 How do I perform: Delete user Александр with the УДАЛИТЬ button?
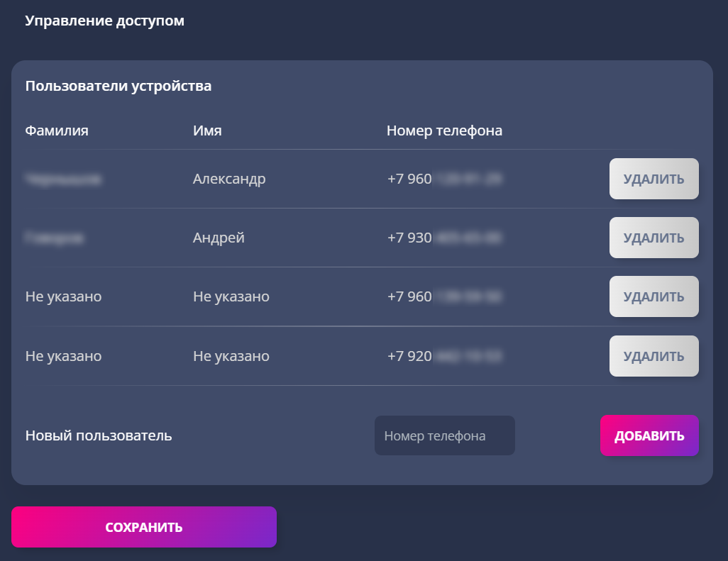tap(653, 179)
